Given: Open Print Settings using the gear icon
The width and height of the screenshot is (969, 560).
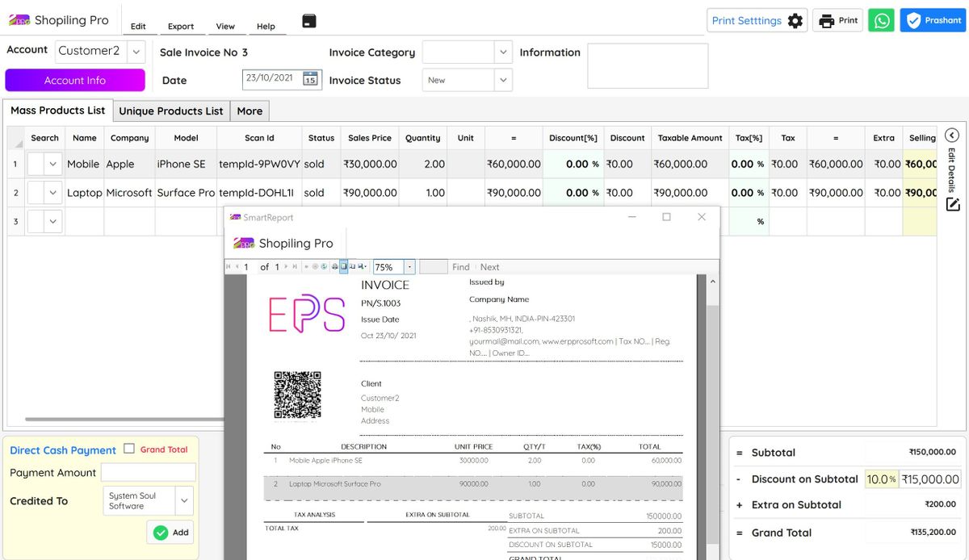Looking at the screenshot, I should pos(794,20).
